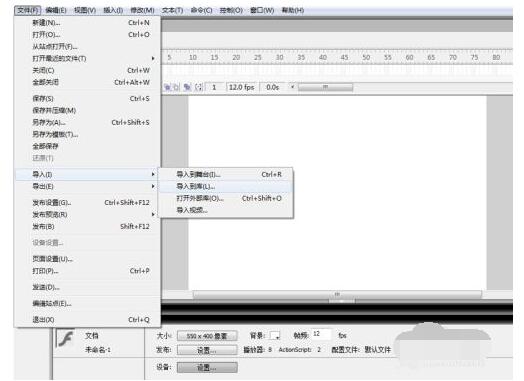524x381 pixels.
Task: Select 导入到库(L)... in submenu
Action: click(x=226, y=186)
